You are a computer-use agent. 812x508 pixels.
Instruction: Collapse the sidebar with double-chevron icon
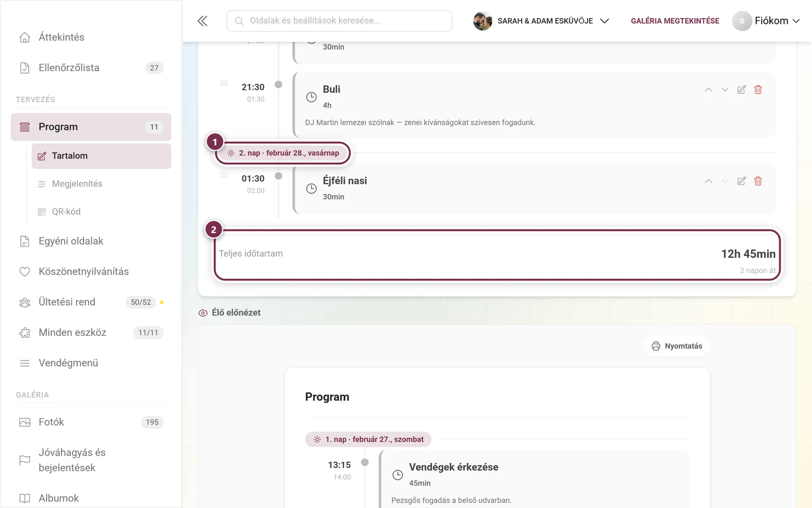pyautogui.click(x=202, y=21)
